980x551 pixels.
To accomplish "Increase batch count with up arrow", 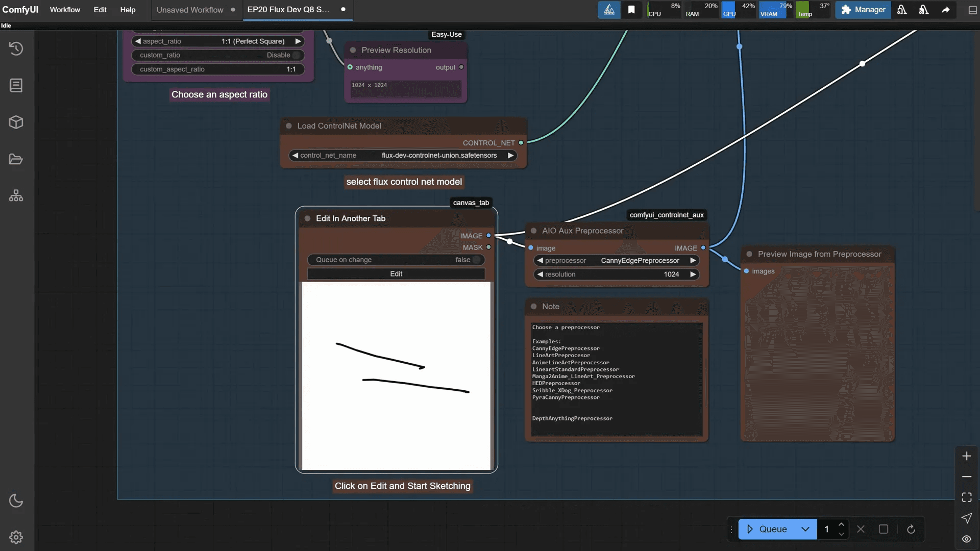I will [x=841, y=524].
